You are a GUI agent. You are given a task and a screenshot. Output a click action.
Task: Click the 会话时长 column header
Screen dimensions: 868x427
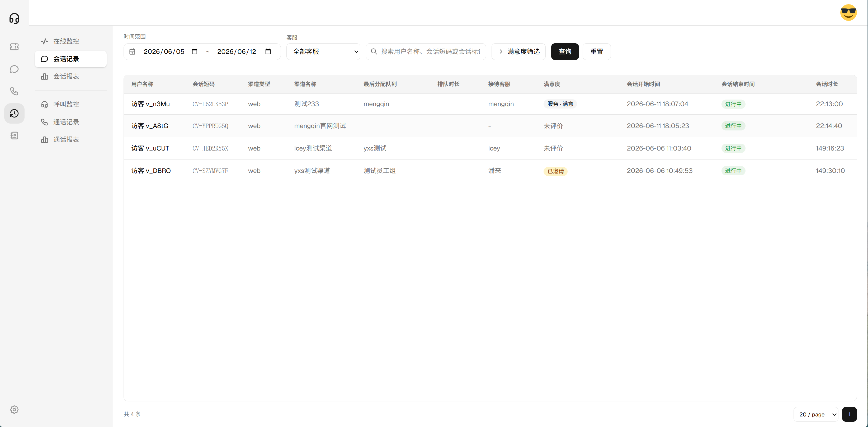(827, 84)
